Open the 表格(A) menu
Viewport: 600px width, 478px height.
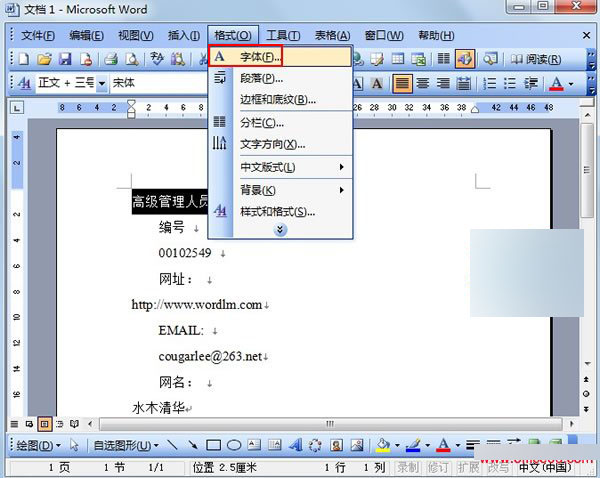(x=332, y=36)
